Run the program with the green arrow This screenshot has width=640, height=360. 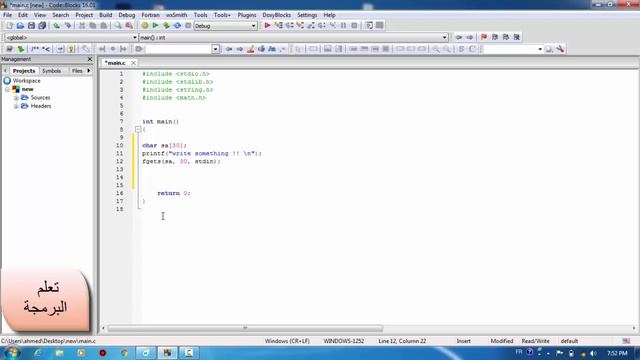[x=155, y=26]
